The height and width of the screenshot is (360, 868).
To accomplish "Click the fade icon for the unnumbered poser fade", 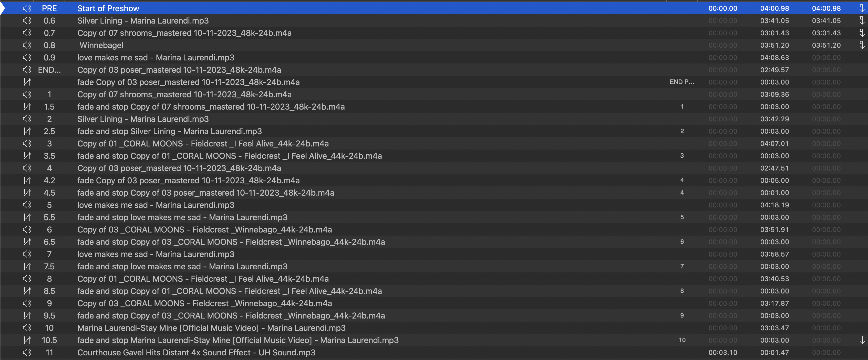I will click(27, 82).
